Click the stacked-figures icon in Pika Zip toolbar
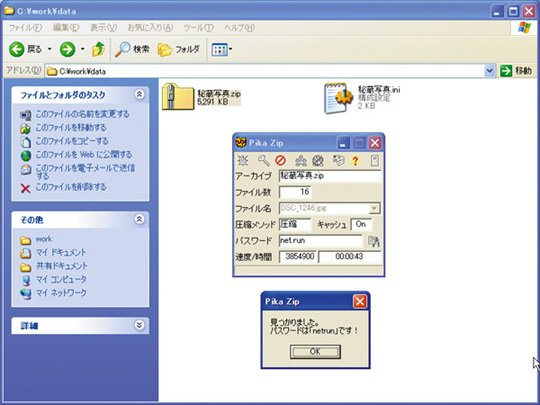Image resolution: width=540 pixels, height=405 pixels. click(x=301, y=160)
